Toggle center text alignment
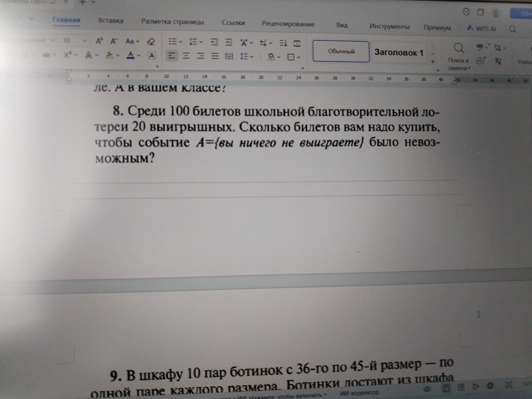 coord(186,56)
